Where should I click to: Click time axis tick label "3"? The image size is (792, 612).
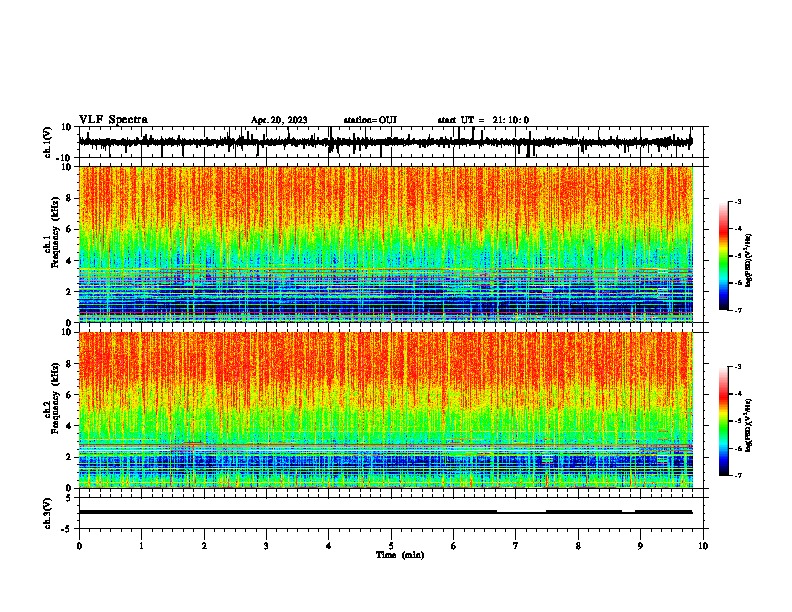(266, 546)
